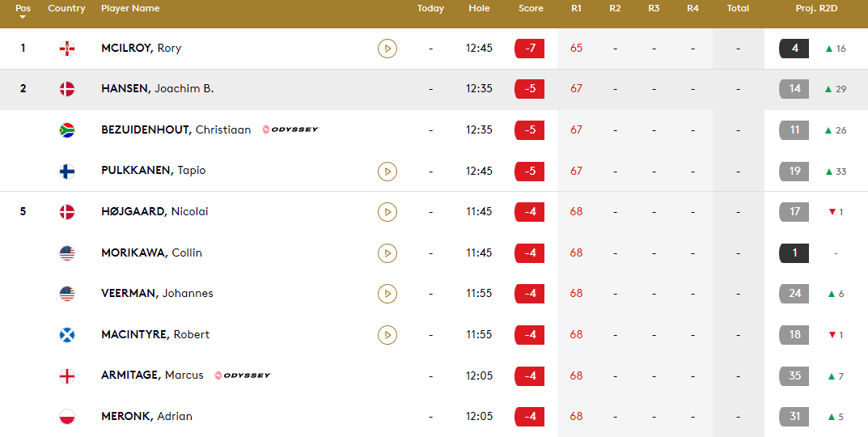Click Odyssey logo next to Marcus Armitage
868x437 pixels.
pyautogui.click(x=243, y=375)
